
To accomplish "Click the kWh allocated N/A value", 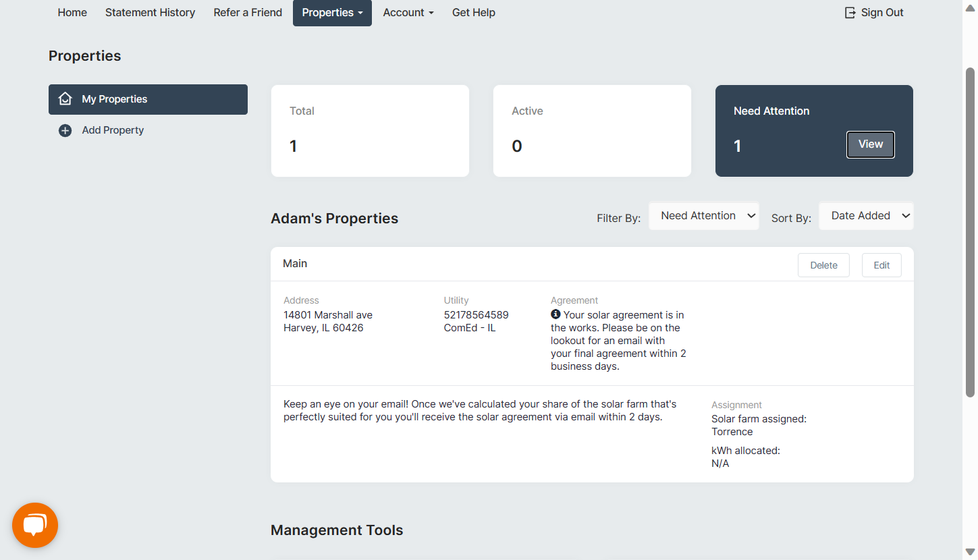I will click(x=720, y=464).
